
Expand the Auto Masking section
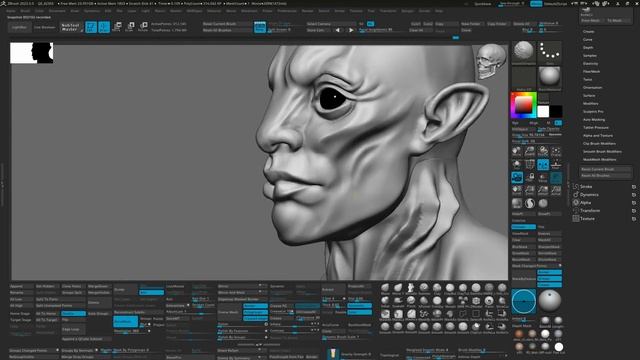pos(594,120)
